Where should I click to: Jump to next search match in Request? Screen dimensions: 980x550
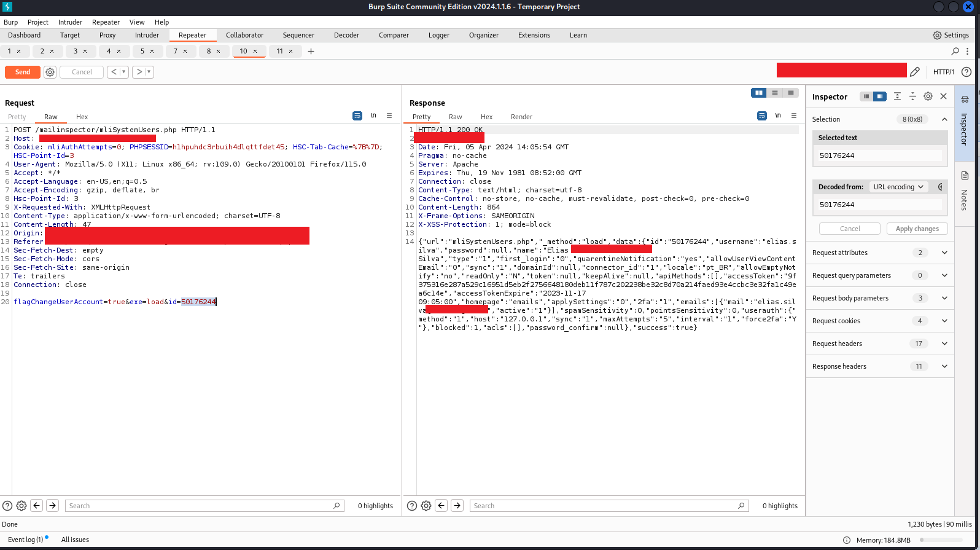(53, 506)
